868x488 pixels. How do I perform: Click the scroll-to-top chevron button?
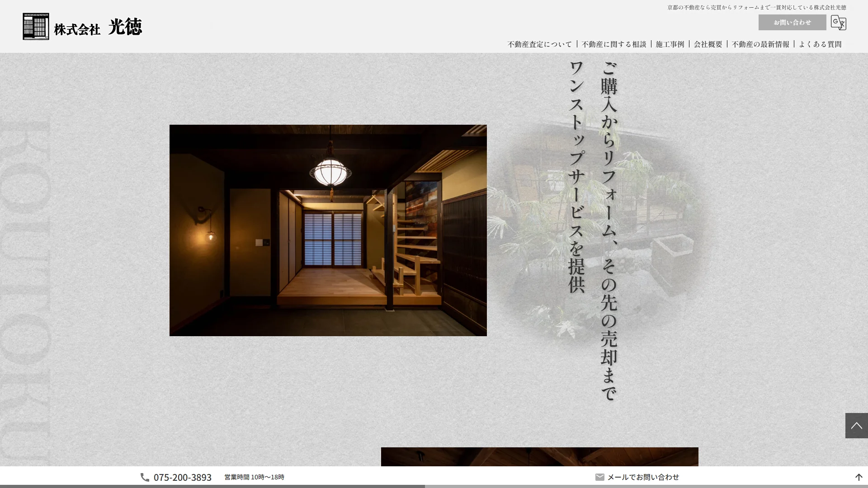coord(856,425)
